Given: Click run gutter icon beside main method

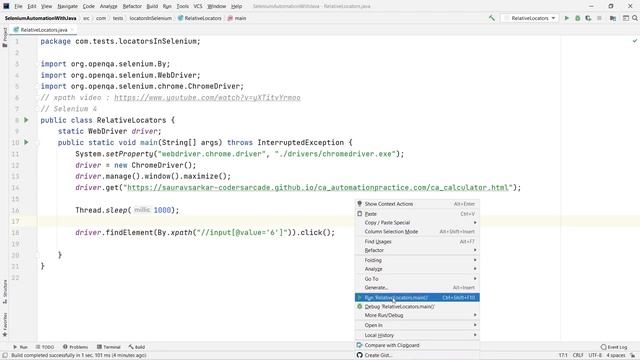Looking at the screenshot, I should pyautogui.click(x=26, y=142).
